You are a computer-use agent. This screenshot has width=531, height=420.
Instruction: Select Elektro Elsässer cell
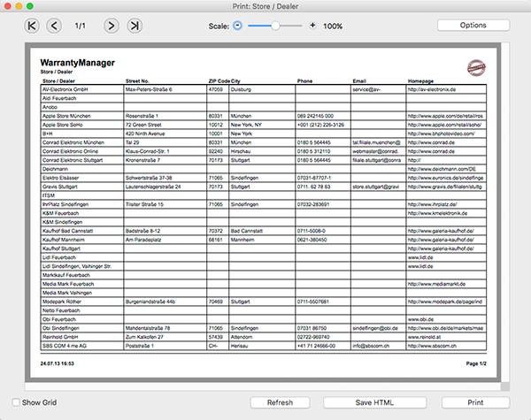pyautogui.click(x=82, y=178)
